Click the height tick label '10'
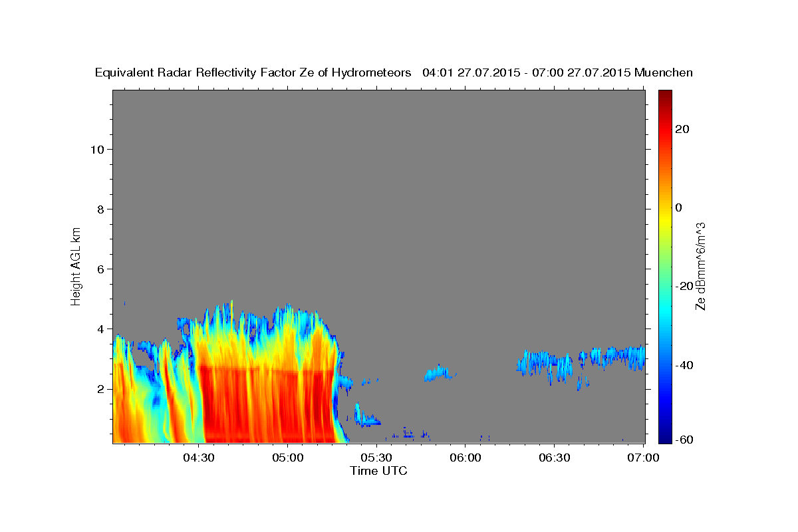Viewport: 798px width, 532px height. point(98,149)
